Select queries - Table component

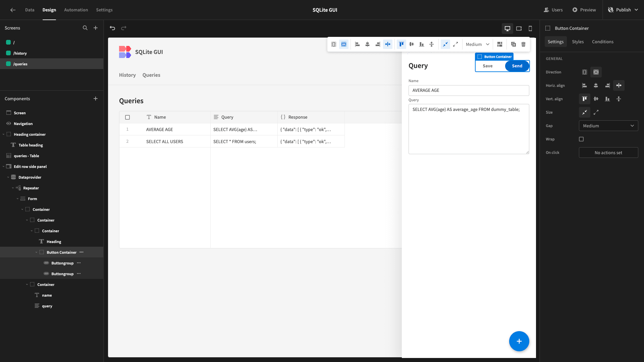pos(52,156)
